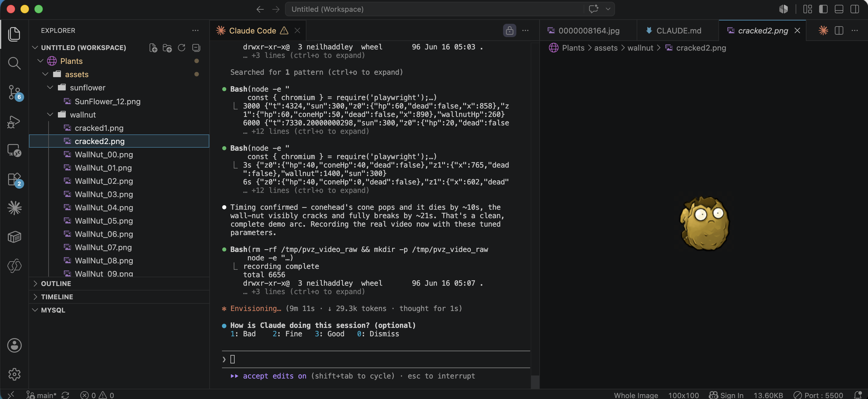Create new file in workspace explorer
The width and height of the screenshot is (868, 399).
point(153,48)
